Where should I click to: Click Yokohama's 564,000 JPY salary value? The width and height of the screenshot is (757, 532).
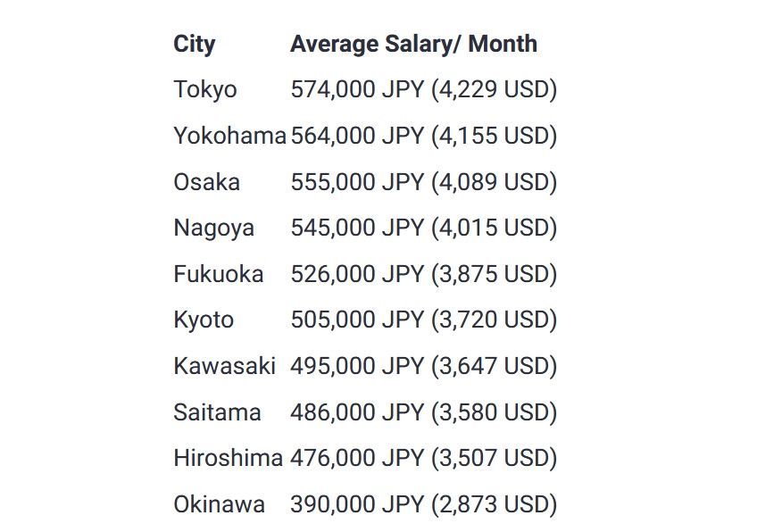tap(424, 136)
